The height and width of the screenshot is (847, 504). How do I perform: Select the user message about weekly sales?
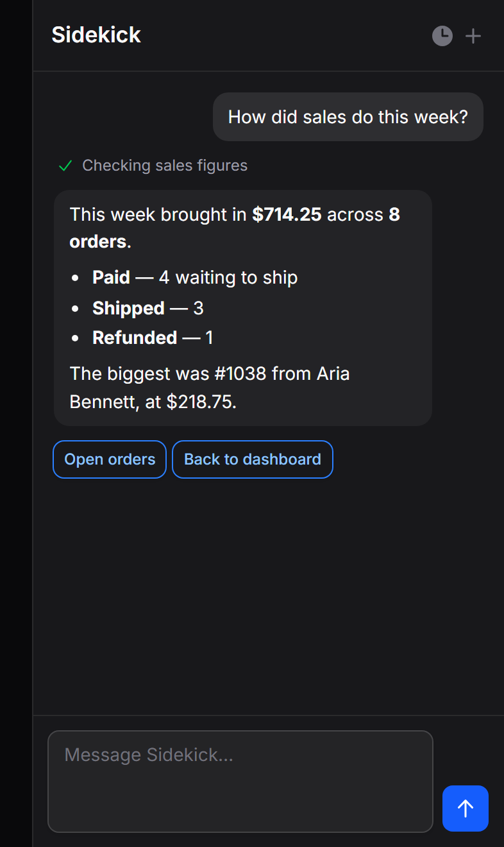(x=348, y=117)
